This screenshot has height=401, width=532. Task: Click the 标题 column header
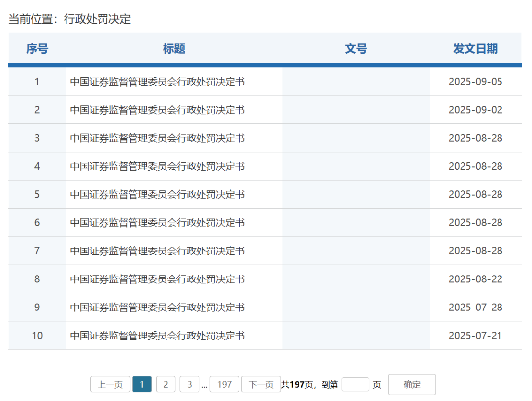point(174,49)
